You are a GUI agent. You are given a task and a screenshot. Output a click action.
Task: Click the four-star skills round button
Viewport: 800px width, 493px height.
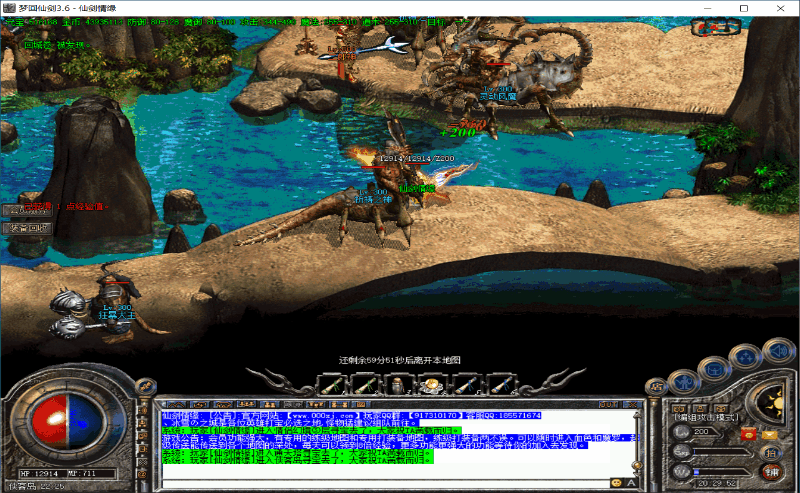click(743, 354)
